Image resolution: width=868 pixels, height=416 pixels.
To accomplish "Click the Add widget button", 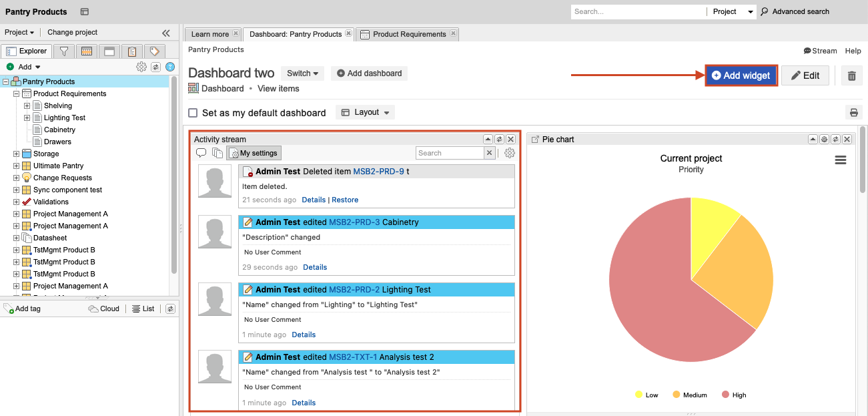I will pos(741,75).
